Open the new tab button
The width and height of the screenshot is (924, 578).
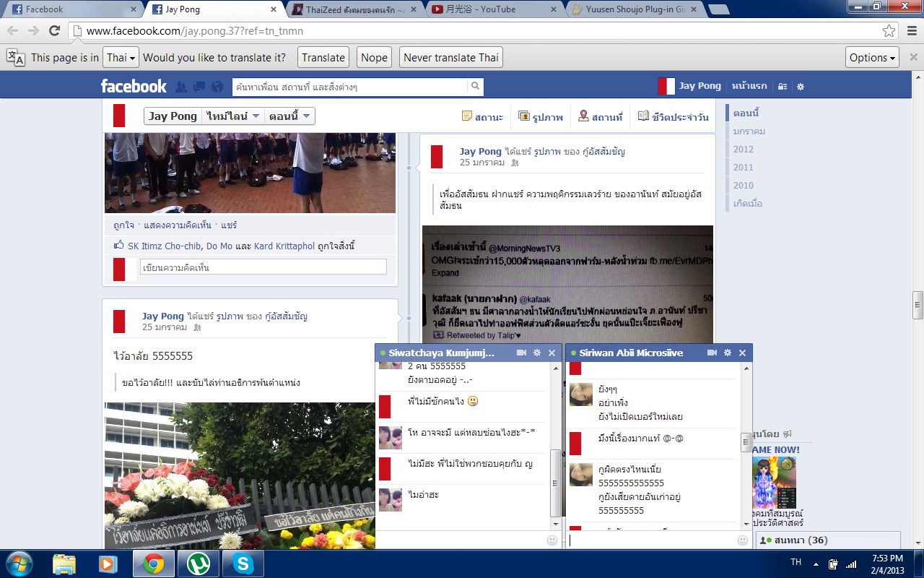[718, 9]
